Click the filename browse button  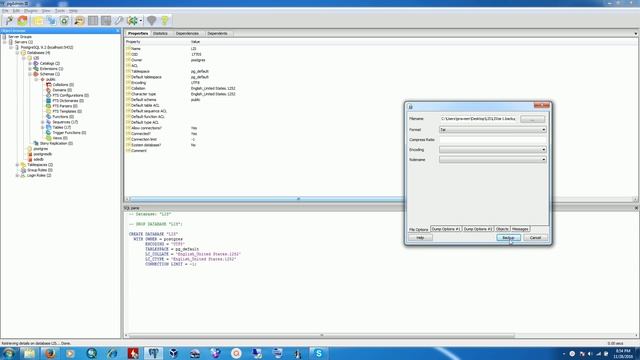532,119
